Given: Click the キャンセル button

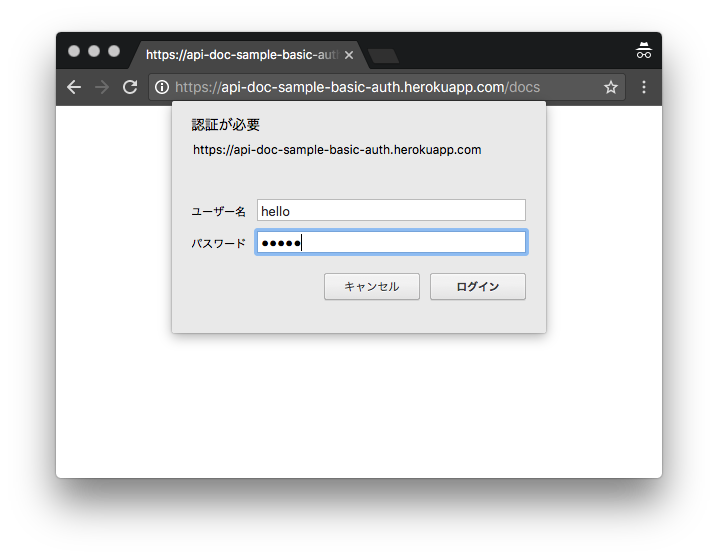Looking at the screenshot, I should (372, 287).
